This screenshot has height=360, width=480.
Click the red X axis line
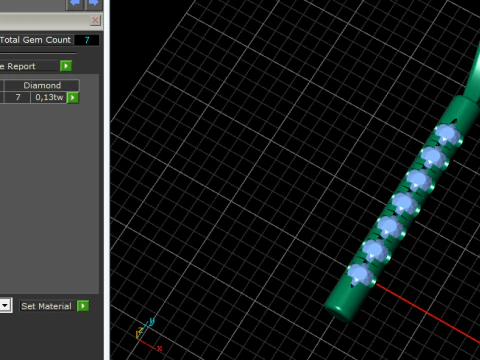(x=428, y=313)
